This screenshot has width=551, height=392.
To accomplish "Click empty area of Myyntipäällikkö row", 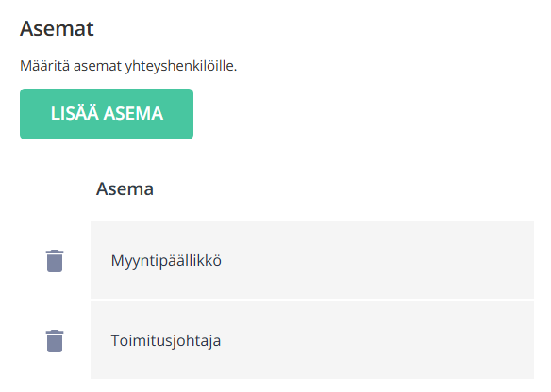I will tap(377, 260).
